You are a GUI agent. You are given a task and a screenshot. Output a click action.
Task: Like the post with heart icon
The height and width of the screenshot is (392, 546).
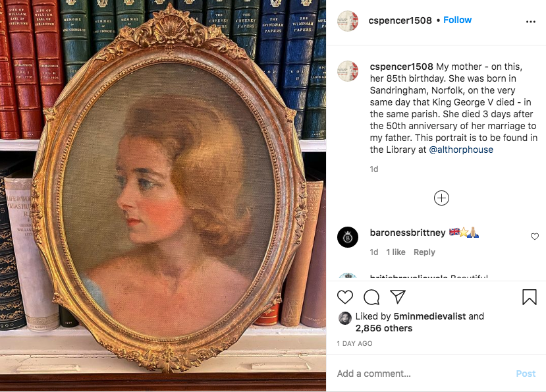tap(344, 297)
